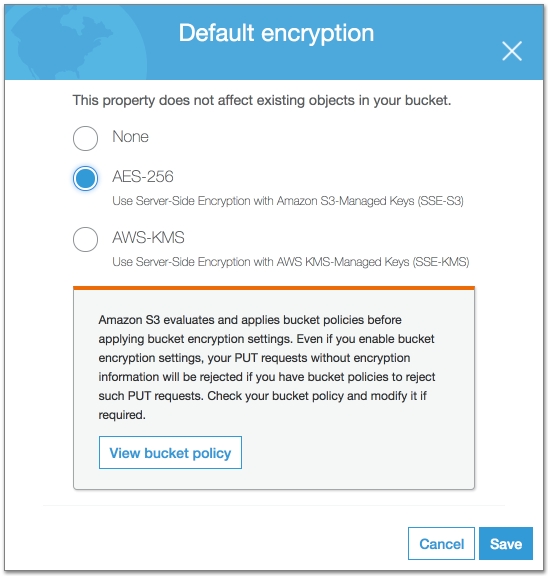Choose the AES-256 radio button

pos(85,179)
